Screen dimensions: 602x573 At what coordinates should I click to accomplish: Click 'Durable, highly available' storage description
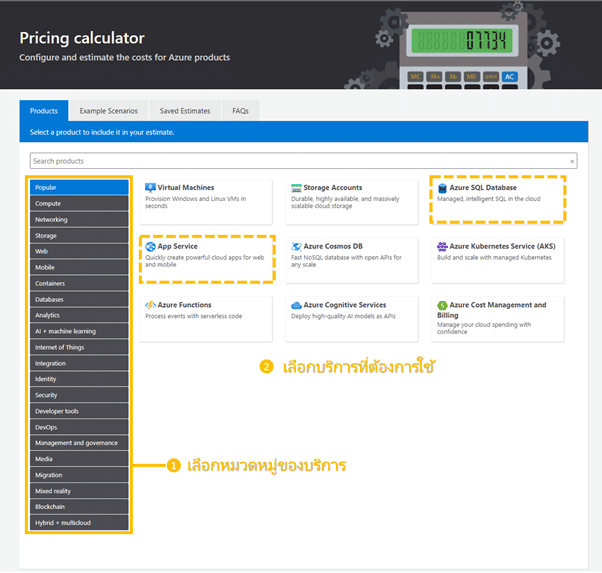point(345,203)
